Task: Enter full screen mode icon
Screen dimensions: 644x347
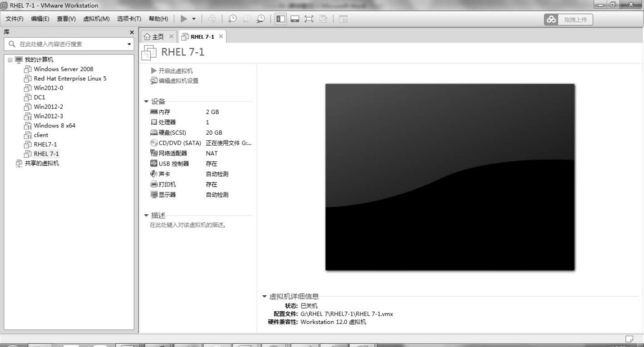Action: pos(309,19)
